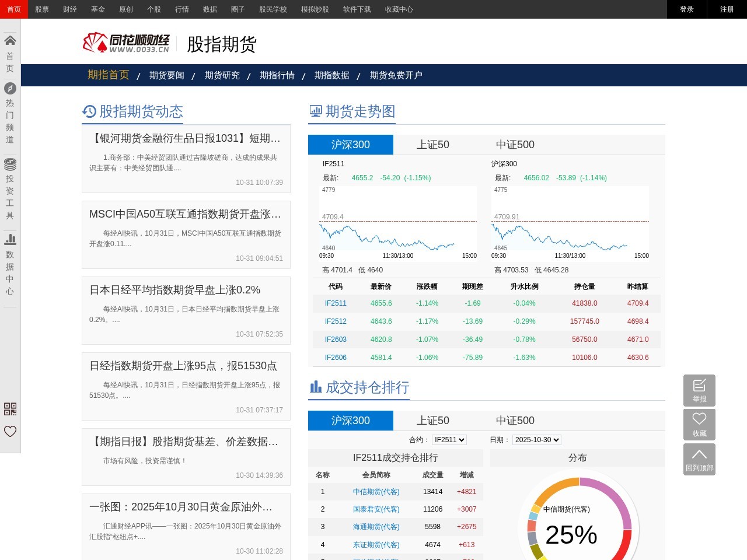Click the 同花顺财经 site logo
The height and width of the screenshot is (560, 747).
tap(126, 43)
